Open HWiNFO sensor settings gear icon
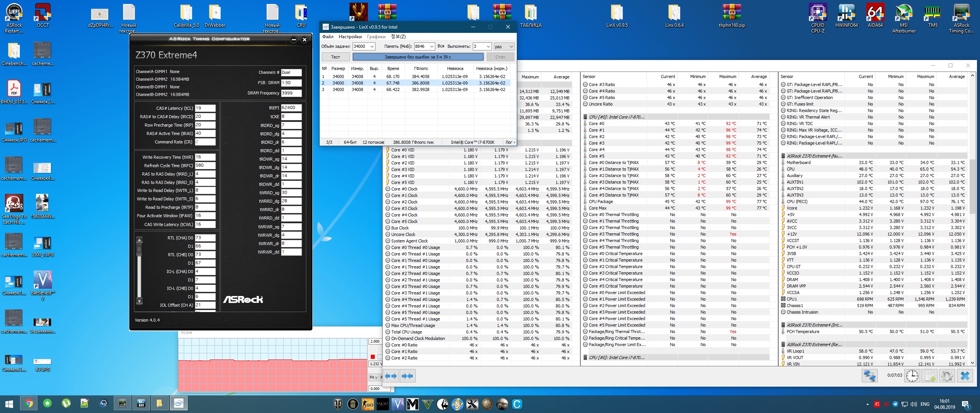This screenshot has height=413, width=980. pyautogui.click(x=947, y=376)
